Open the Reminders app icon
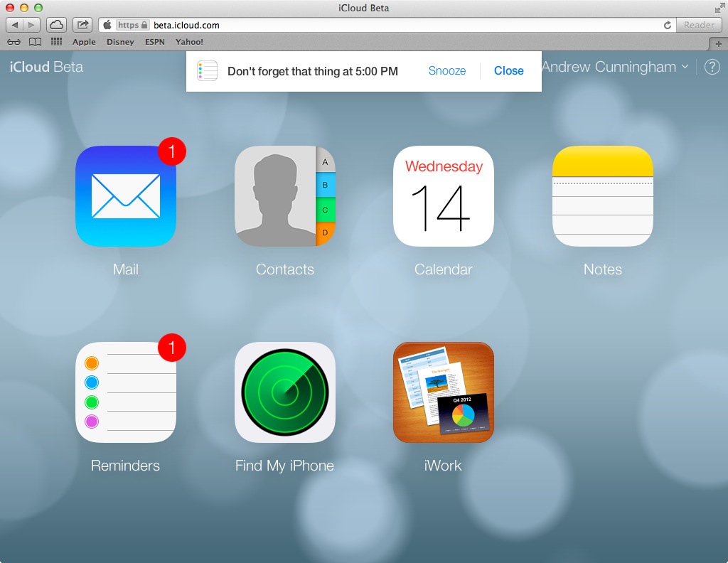This screenshot has width=728, height=563. [126, 392]
